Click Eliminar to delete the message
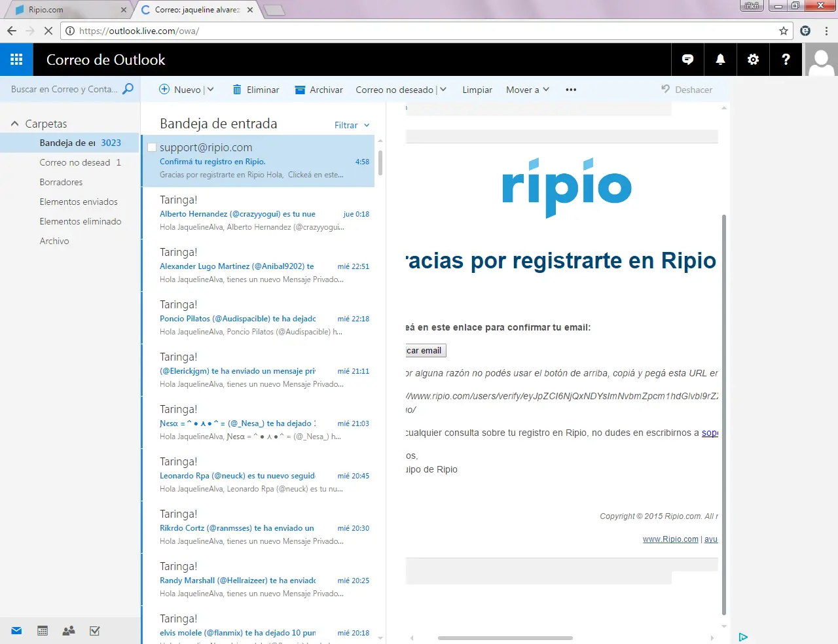838x644 pixels. point(256,90)
